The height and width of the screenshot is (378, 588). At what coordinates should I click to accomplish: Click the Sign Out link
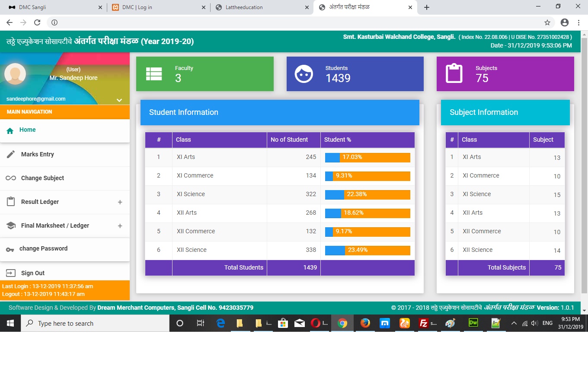click(x=33, y=273)
